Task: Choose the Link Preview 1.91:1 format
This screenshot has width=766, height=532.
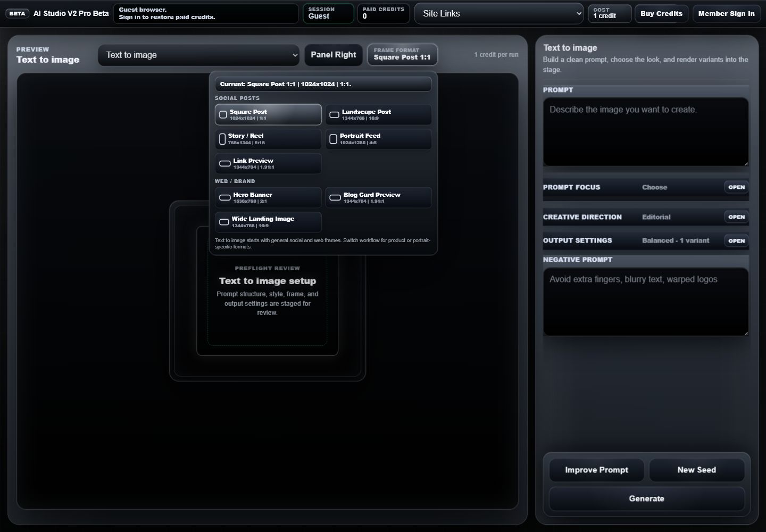Action: coord(268,163)
